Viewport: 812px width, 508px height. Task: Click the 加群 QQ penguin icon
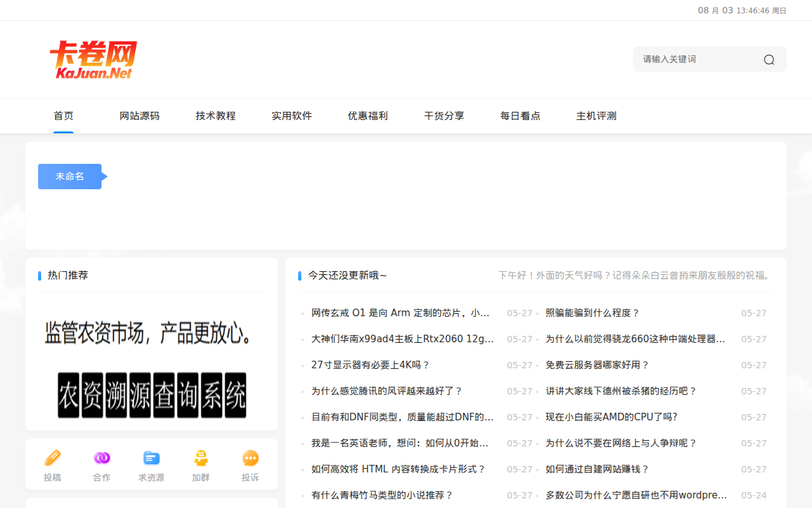pyautogui.click(x=200, y=457)
